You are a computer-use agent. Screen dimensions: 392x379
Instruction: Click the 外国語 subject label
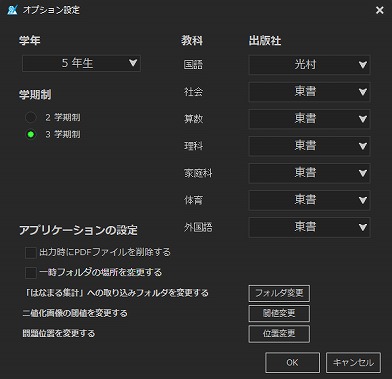click(x=198, y=227)
